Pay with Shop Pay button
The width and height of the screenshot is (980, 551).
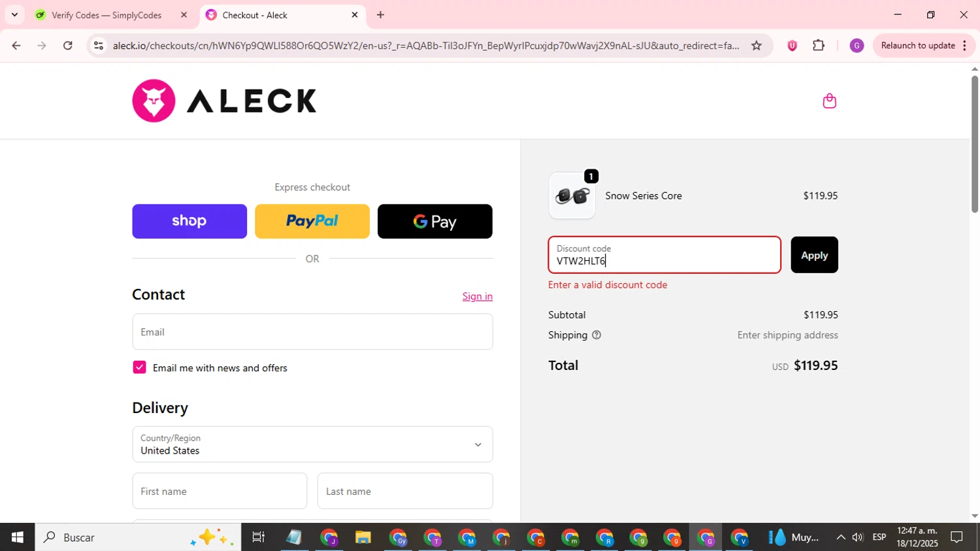189,221
